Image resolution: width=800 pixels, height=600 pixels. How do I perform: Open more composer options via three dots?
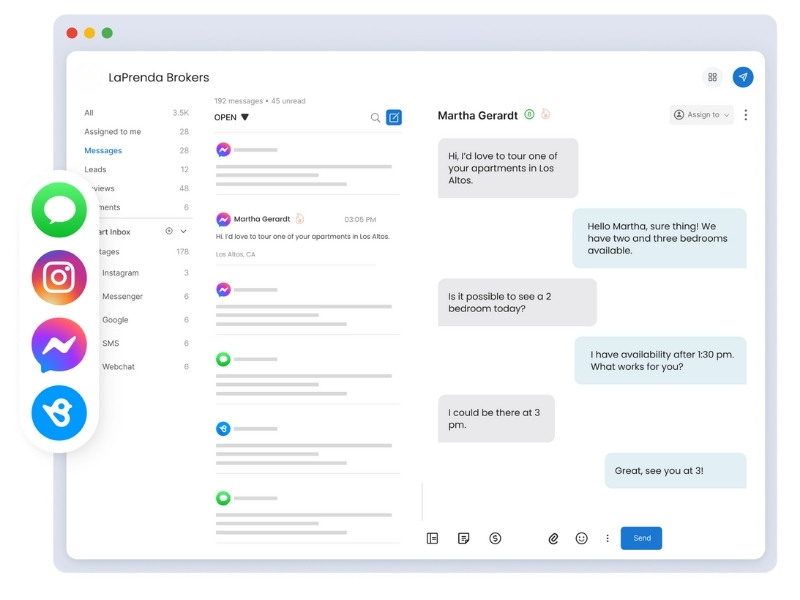607,538
